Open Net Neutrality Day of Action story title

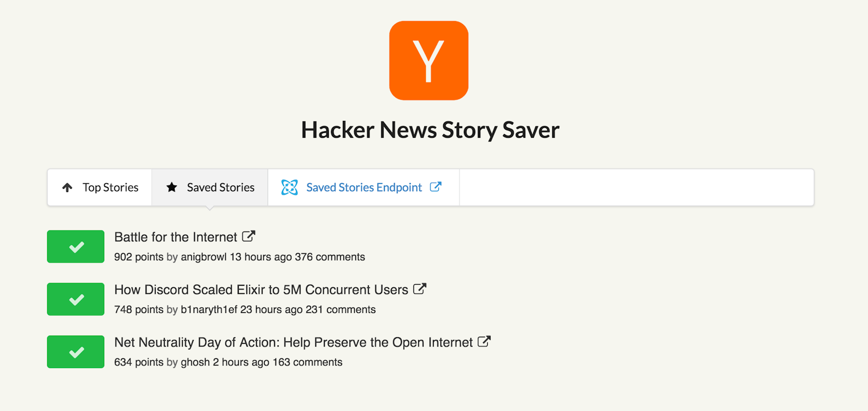click(293, 342)
